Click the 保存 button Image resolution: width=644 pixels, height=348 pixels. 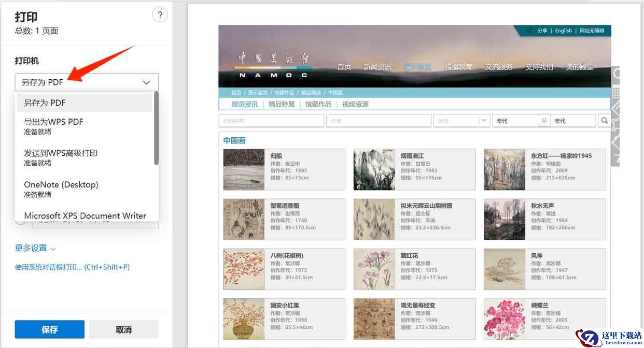click(x=50, y=329)
